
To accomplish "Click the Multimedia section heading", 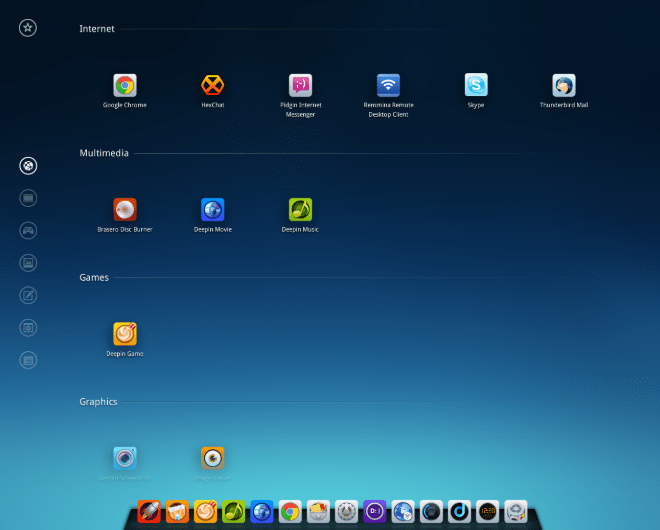I will click(104, 153).
